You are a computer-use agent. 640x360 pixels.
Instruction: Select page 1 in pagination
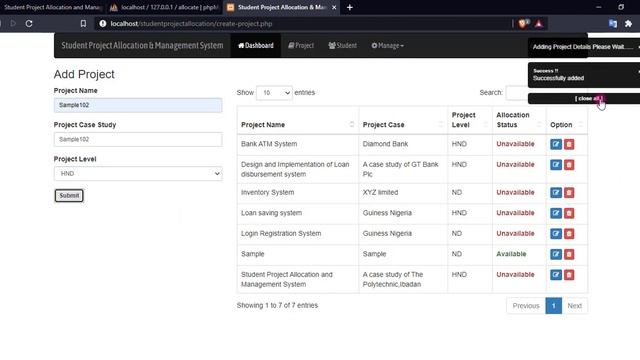pos(553,306)
